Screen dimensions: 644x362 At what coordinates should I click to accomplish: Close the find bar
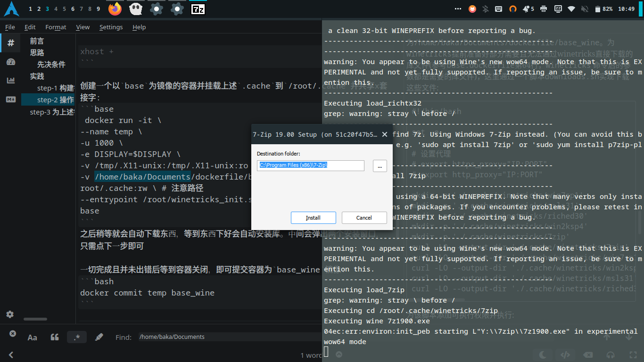13,334
